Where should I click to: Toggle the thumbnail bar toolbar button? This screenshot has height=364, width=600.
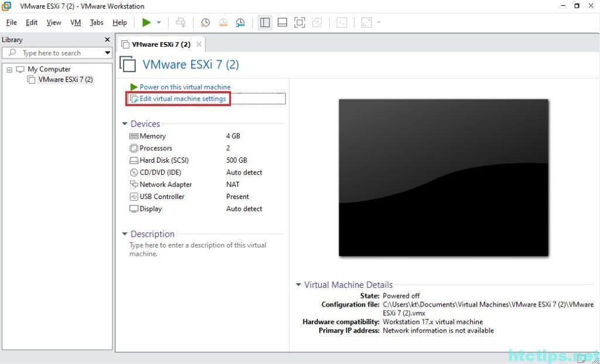click(x=282, y=23)
